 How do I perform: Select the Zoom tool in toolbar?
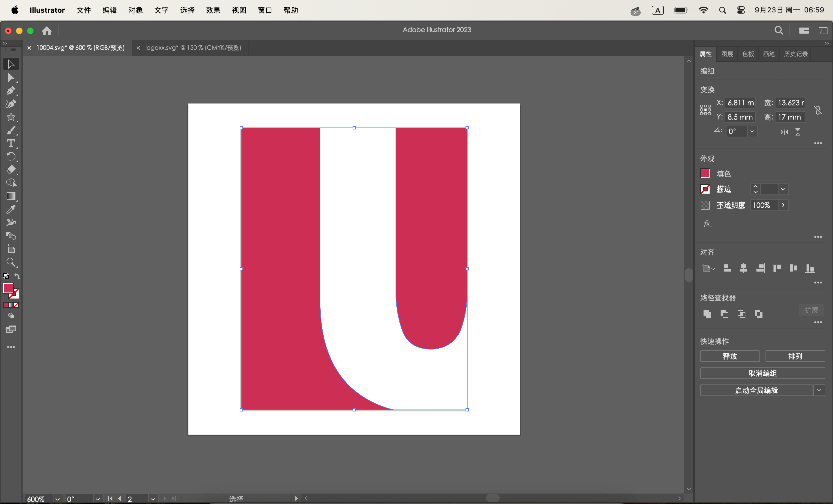tap(11, 262)
